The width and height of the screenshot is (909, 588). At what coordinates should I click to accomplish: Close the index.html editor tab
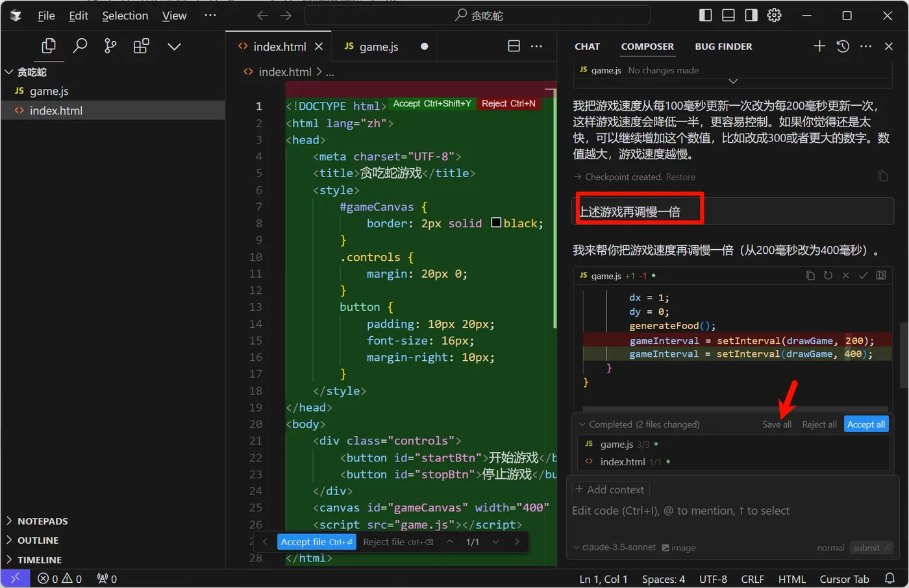pyautogui.click(x=319, y=46)
